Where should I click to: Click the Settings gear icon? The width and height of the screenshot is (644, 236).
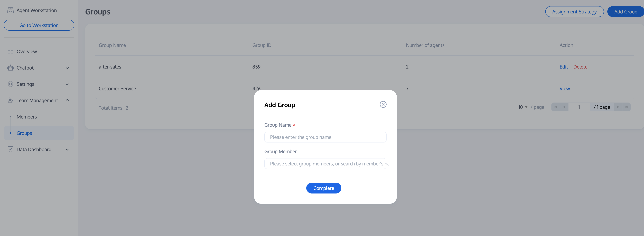coord(10,84)
